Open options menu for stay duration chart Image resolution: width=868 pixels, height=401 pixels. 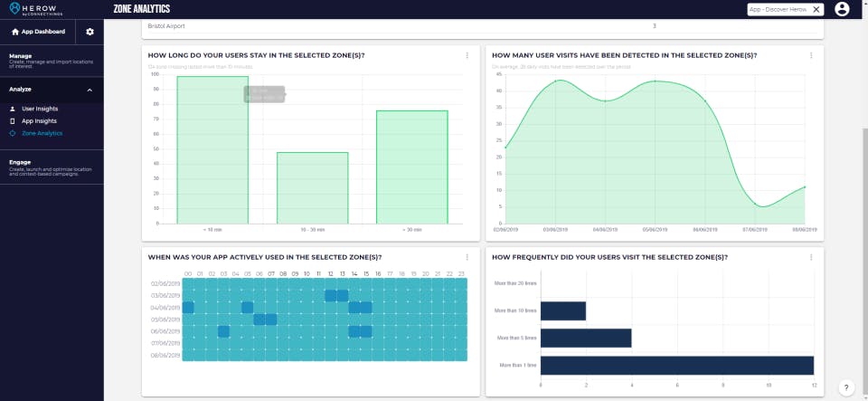click(x=467, y=55)
